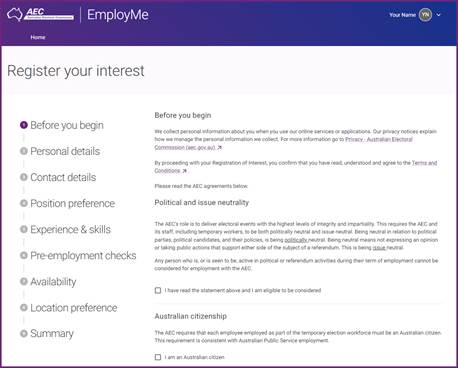458x368 pixels.
Task: Click the Your Name label in header
Action: (x=402, y=15)
